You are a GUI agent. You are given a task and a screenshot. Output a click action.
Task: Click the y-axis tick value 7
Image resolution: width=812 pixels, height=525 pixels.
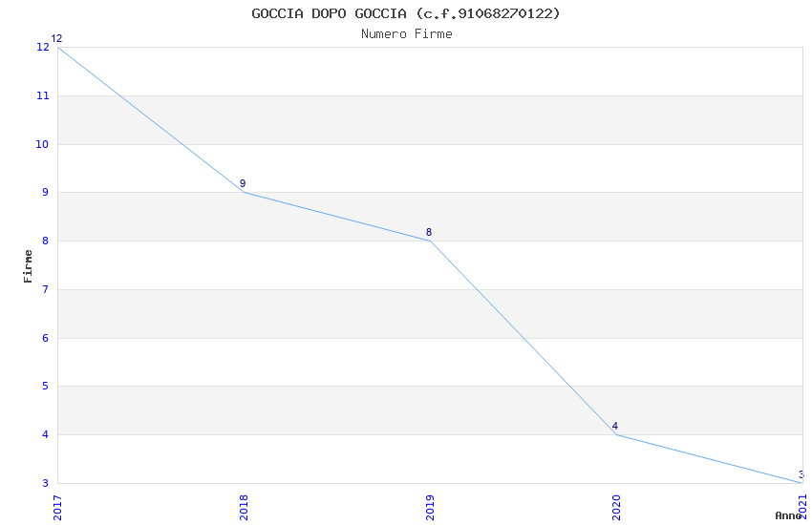coord(46,289)
